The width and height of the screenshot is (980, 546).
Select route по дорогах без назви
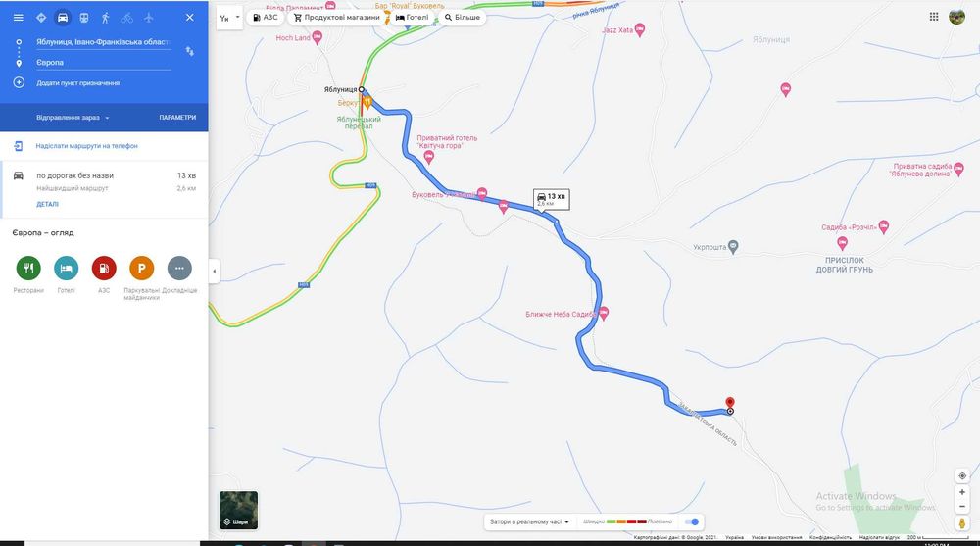pyautogui.click(x=104, y=189)
